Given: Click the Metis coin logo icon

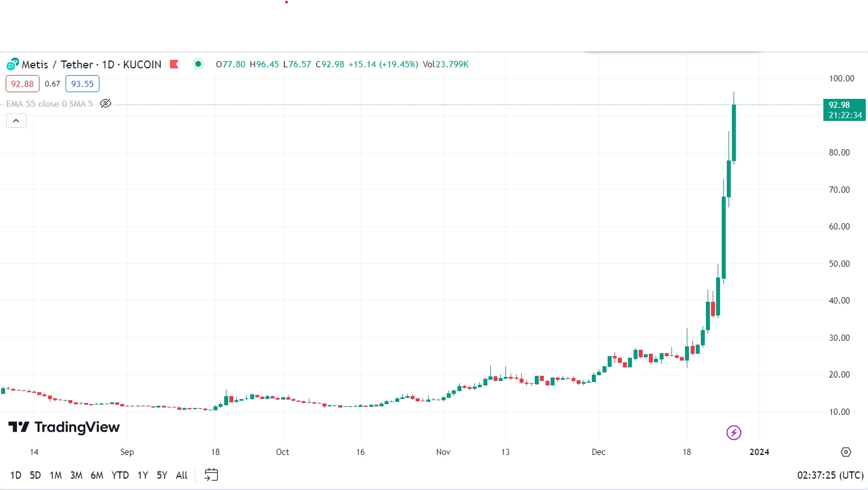Looking at the screenshot, I should [12, 64].
